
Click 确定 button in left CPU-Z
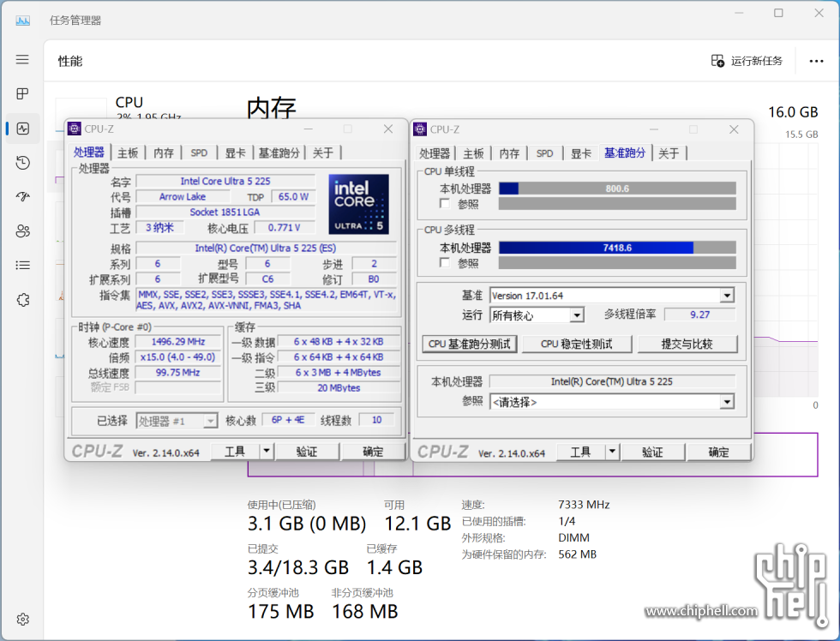click(373, 451)
